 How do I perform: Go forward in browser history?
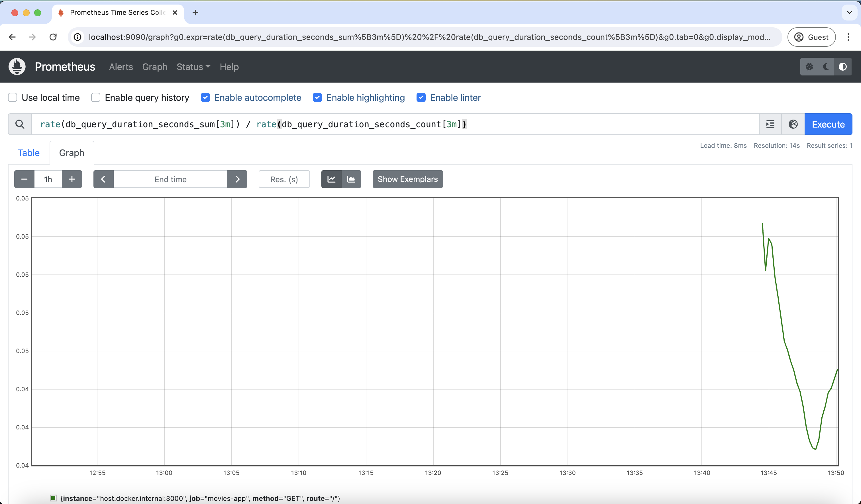pyautogui.click(x=32, y=37)
